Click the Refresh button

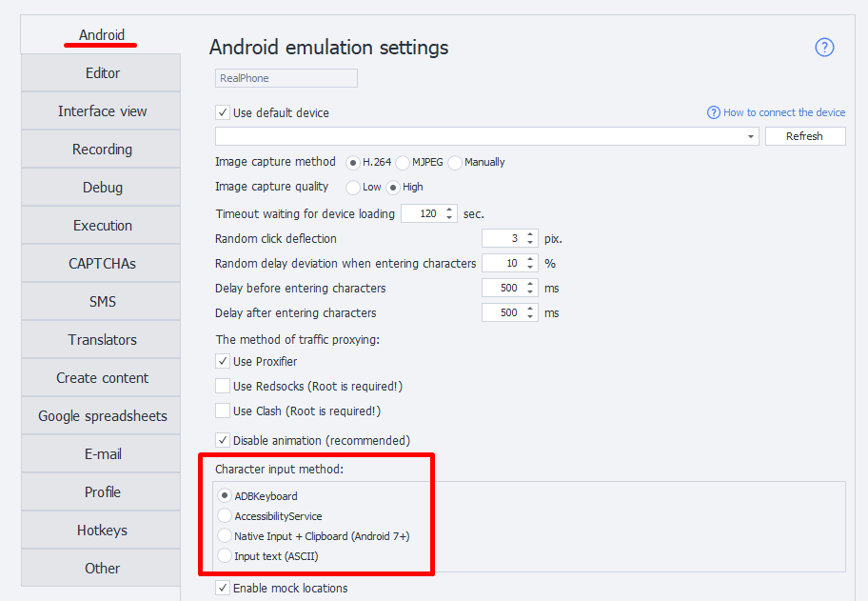pos(804,136)
